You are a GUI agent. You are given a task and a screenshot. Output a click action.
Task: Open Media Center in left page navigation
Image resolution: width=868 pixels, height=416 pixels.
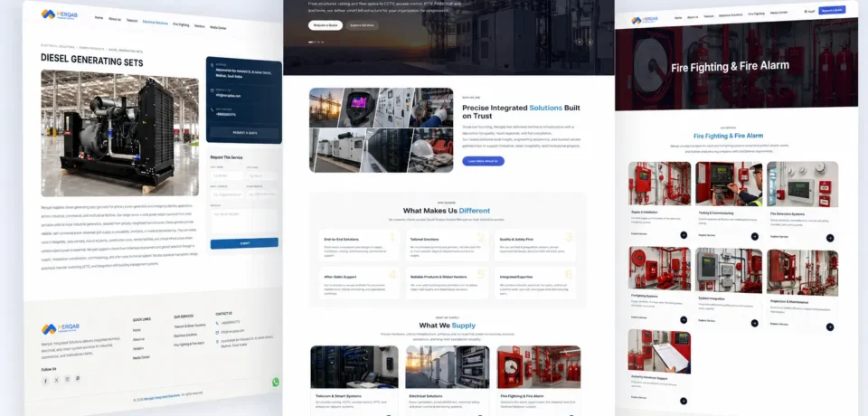point(218,28)
